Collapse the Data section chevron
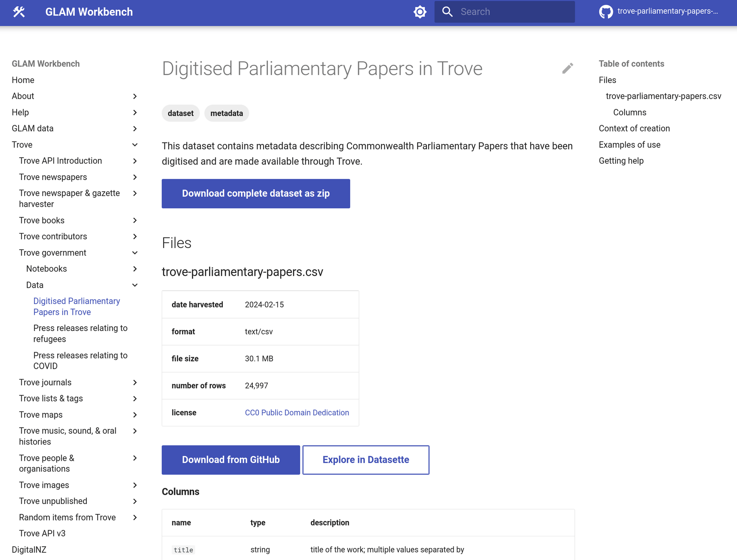The width and height of the screenshot is (737, 560). 135,285
